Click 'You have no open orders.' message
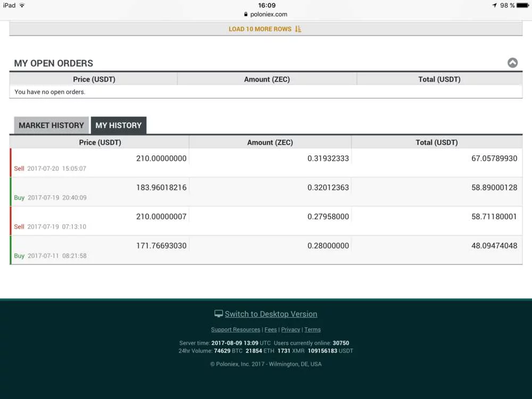 click(x=50, y=92)
